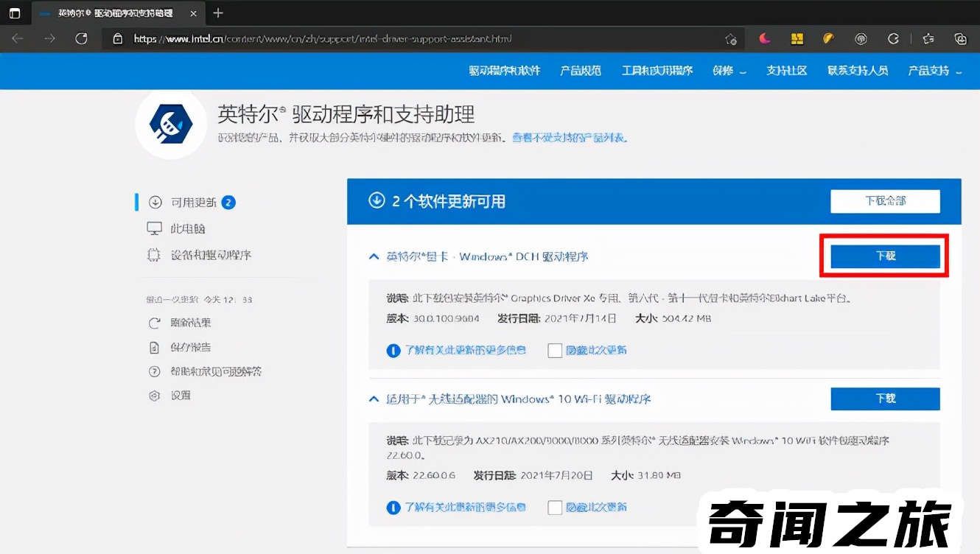Viewport: 980px width, 554px height.
Task: Click the browser back arrow
Action: click(x=18, y=38)
